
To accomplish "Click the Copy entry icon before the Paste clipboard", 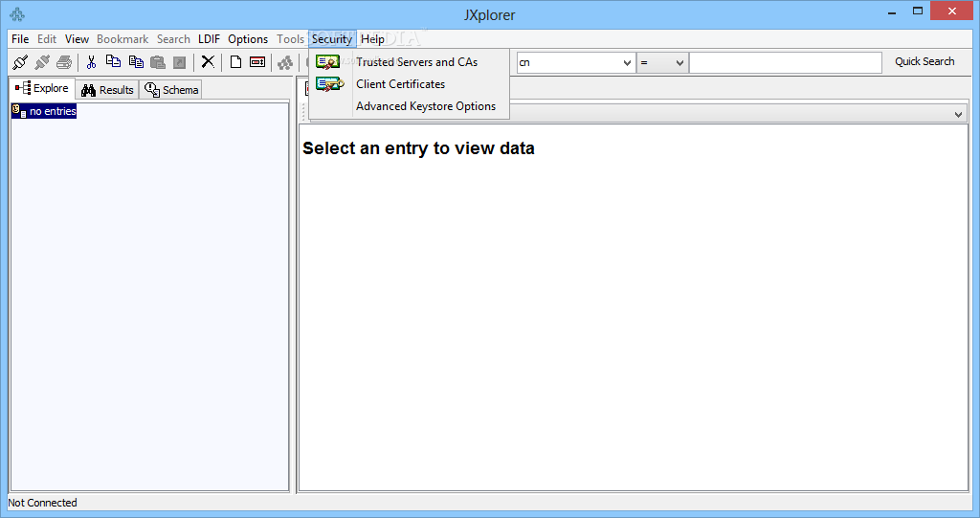I will tap(136, 61).
